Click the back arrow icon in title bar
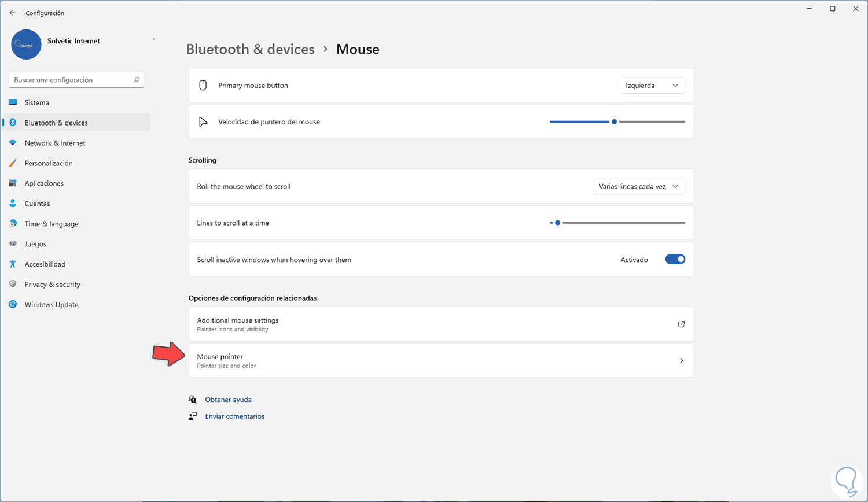This screenshot has height=502, width=868. (x=13, y=13)
